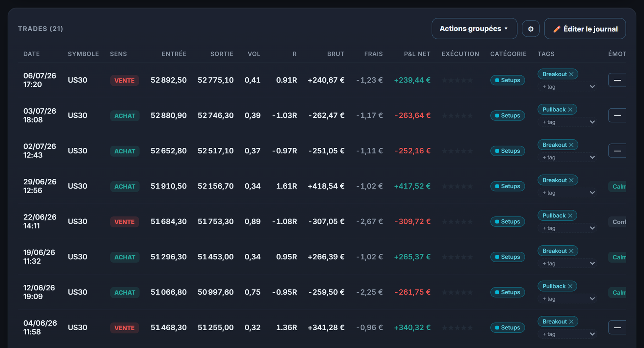This screenshot has height=348, width=644.
Task: Open the + tag dropdown for 29/06/26 trade
Action: (x=567, y=193)
